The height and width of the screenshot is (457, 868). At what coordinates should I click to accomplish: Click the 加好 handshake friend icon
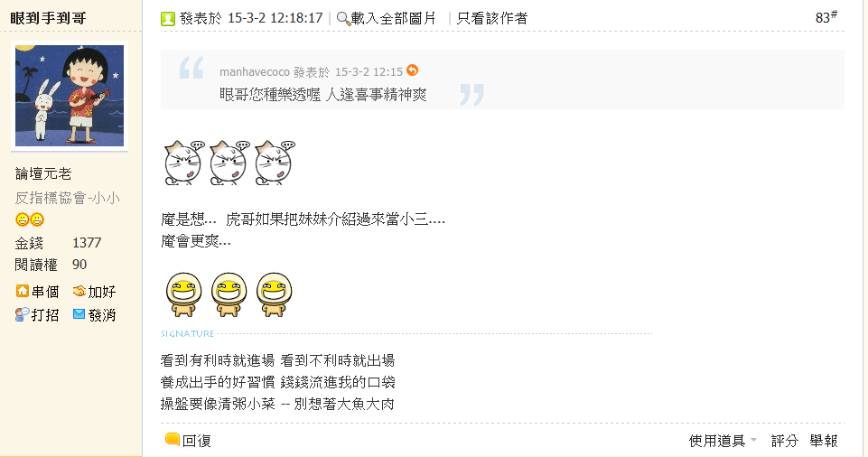point(79,291)
